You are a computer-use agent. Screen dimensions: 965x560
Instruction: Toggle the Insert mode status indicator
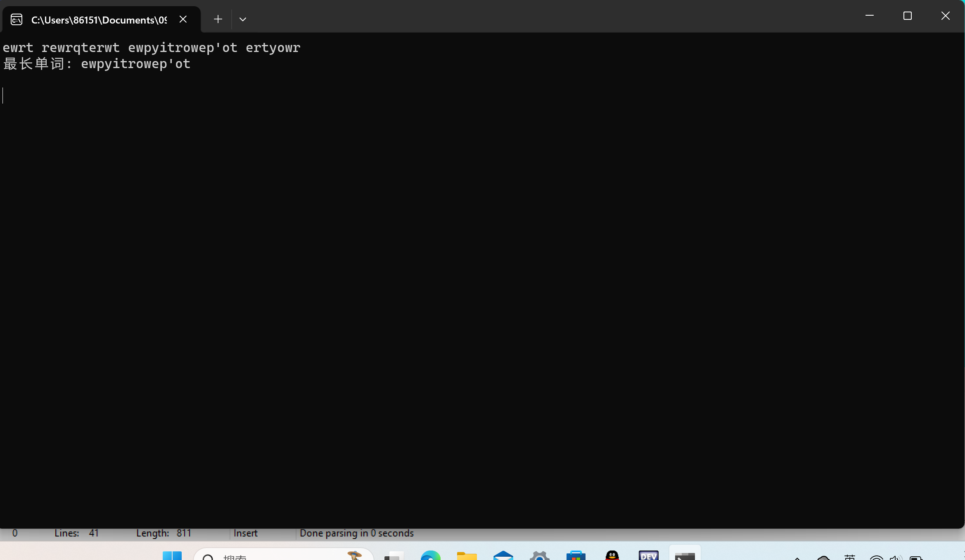pyautogui.click(x=245, y=533)
